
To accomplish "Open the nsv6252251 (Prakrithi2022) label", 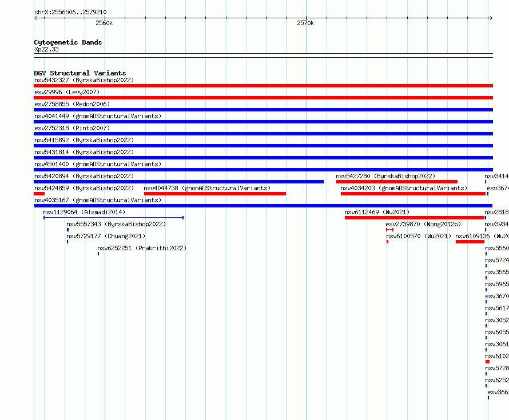I will 142,248.
